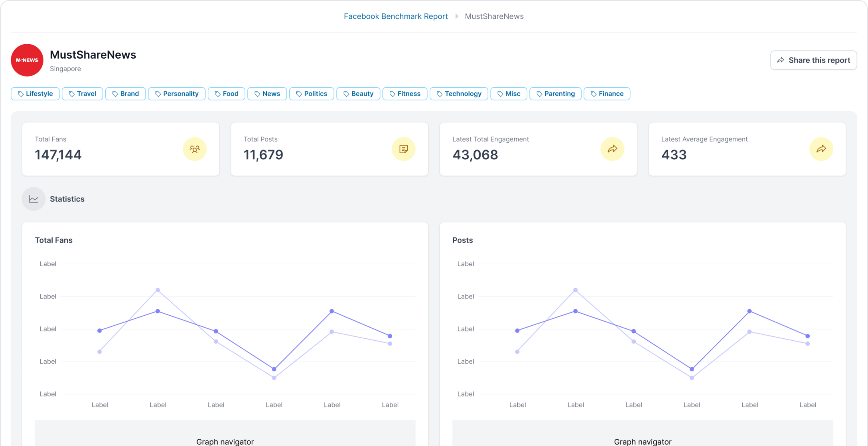Image resolution: width=868 pixels, height=446 pixels.
Task: Click the tag icon inside the Technology chip
Action: click(x=440, y=94)
